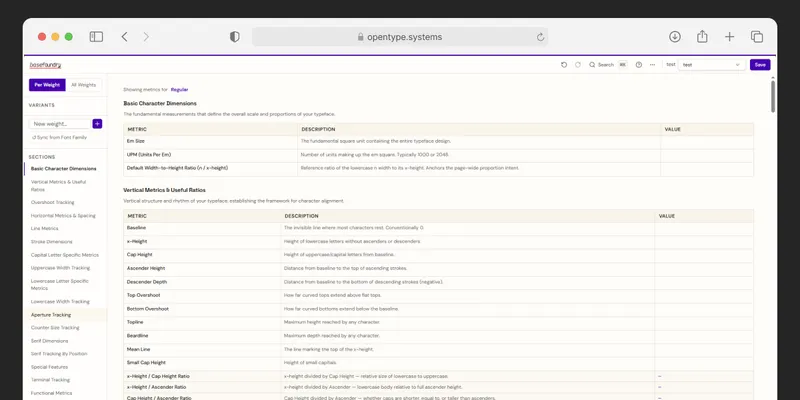Click the Save button

760,65
